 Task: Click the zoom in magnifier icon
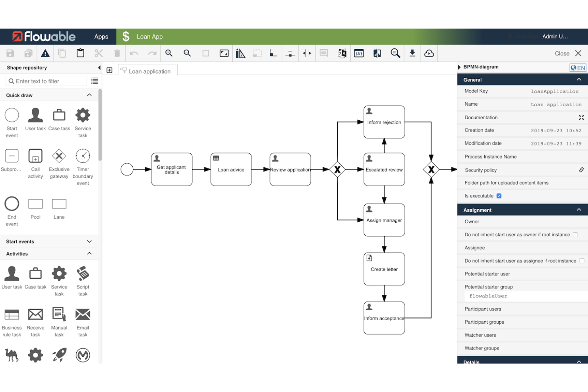(x=169, y=53)
